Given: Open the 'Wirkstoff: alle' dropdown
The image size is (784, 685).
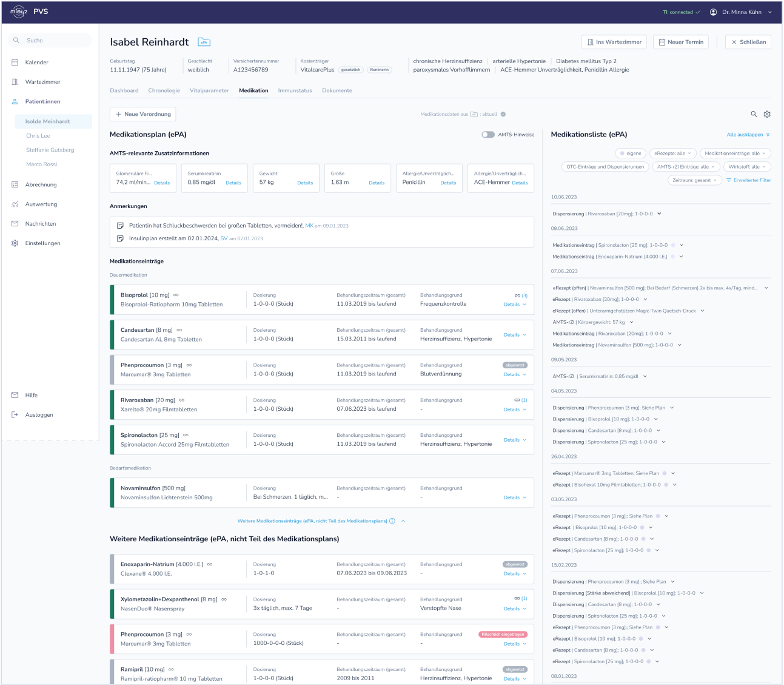Looking at the screenshot, I should (746, 167).
